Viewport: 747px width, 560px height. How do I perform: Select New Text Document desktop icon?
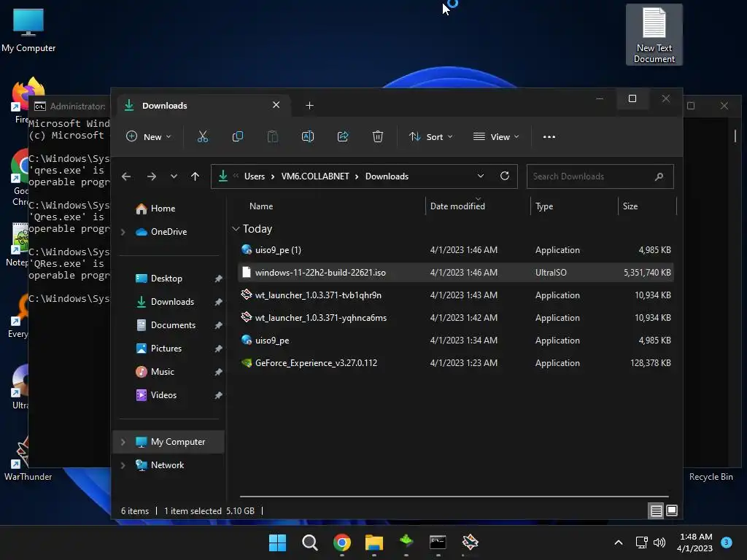coord(654,35)
